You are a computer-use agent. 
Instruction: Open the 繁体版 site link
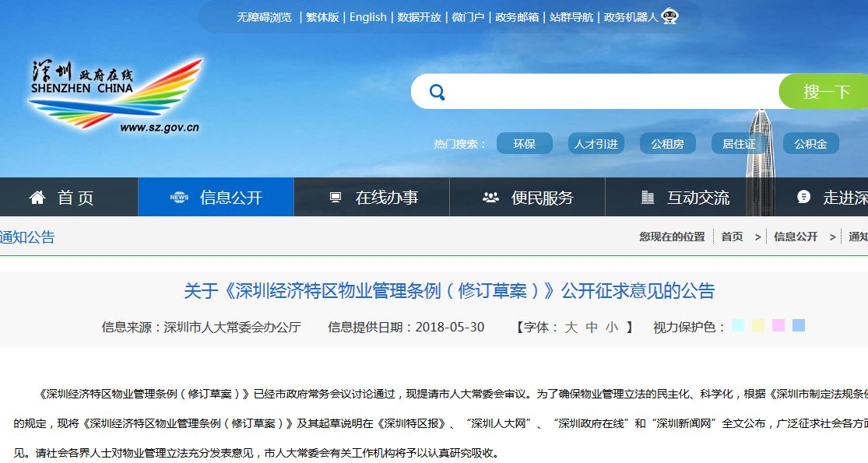[x=322, y=16]
